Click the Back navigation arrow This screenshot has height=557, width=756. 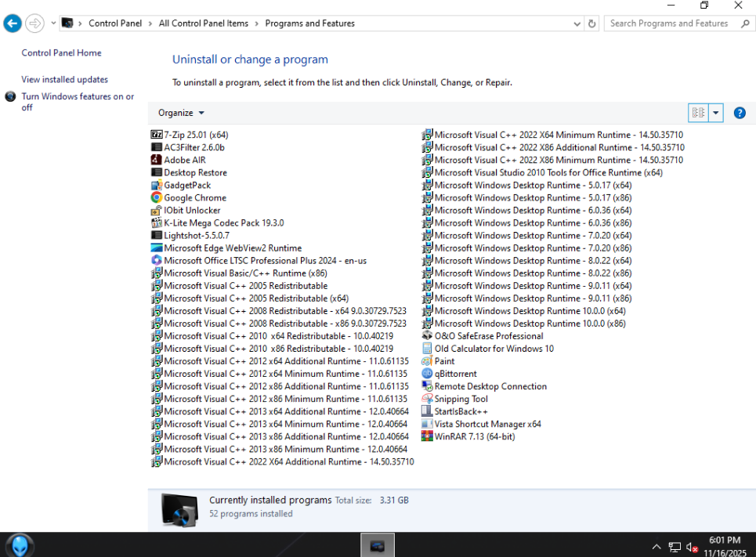coord(13,24)
